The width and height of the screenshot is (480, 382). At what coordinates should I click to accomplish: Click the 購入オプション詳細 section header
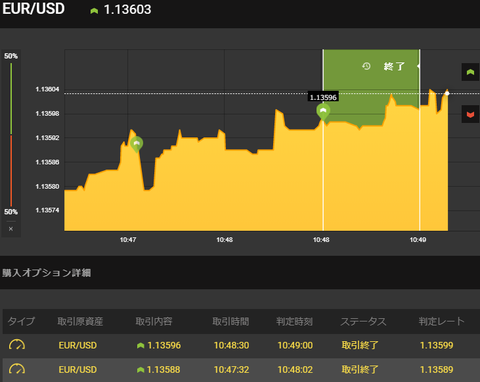(47, 273)
